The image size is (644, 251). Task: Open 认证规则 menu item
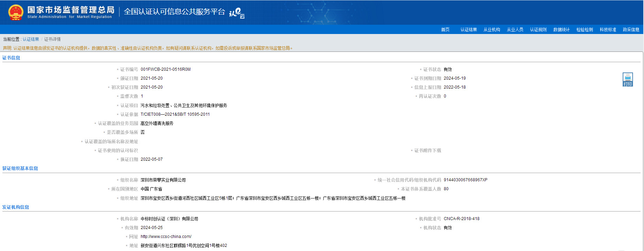pos(538,30)
